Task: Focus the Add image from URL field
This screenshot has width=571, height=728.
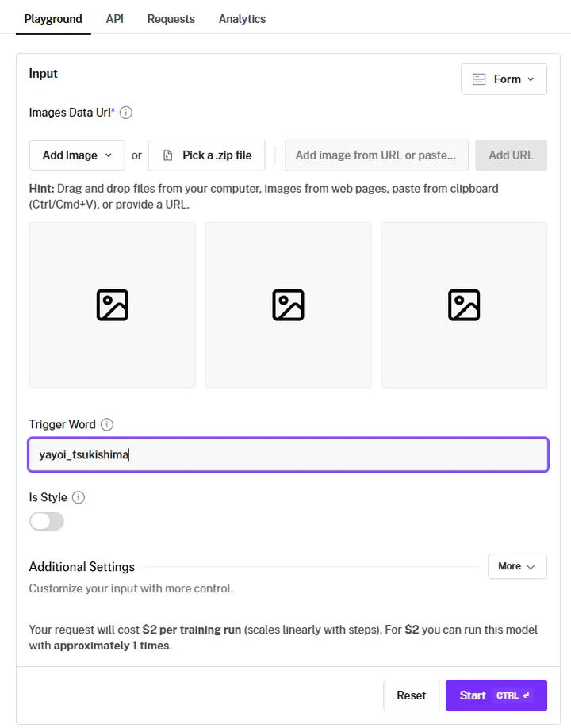Action: (377, 155)
